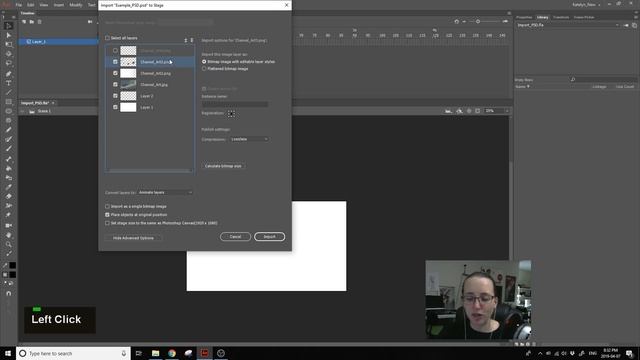Screen dimensions: 640x360
Task: Select the Camera tool
Action: click(x=9, y=225)
